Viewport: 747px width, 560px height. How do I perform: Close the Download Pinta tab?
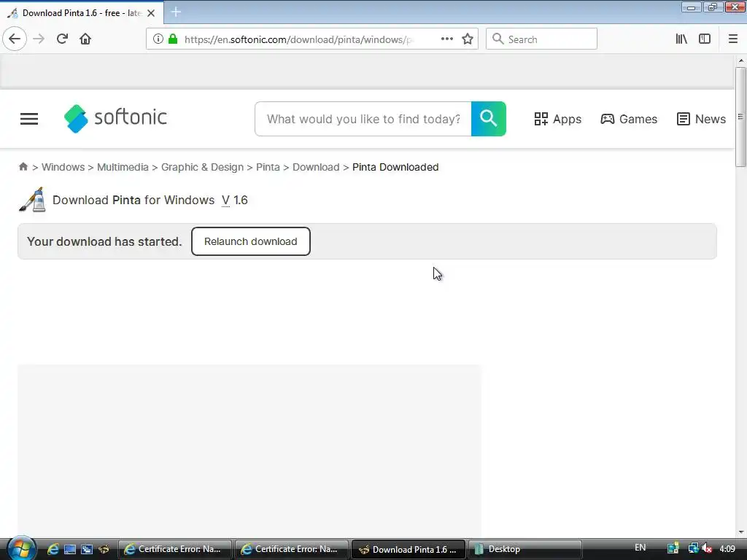click(151, 13)
